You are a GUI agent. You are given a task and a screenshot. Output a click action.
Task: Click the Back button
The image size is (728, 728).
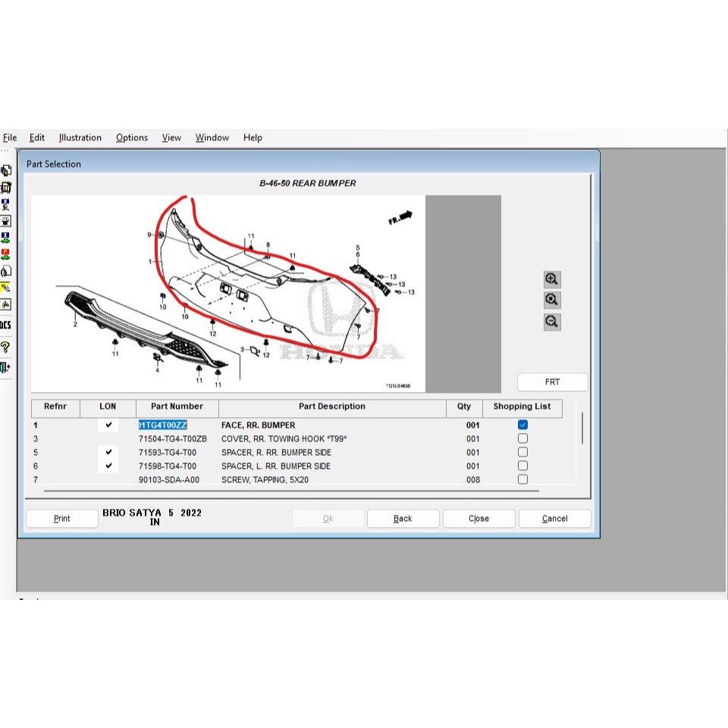[x=403, y=519]
